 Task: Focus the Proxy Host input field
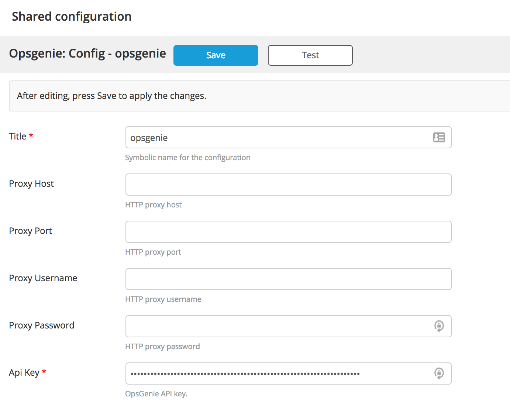[x=288, y=185]
